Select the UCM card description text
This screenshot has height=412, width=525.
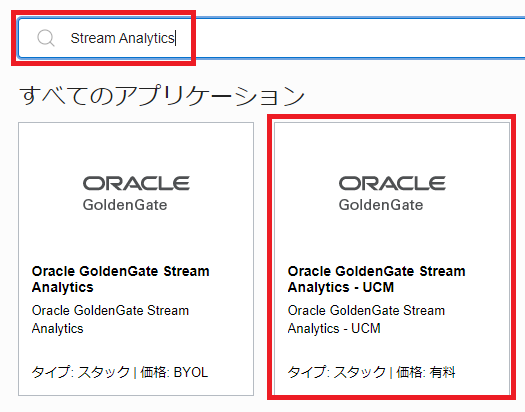click(x=366, y=319)
